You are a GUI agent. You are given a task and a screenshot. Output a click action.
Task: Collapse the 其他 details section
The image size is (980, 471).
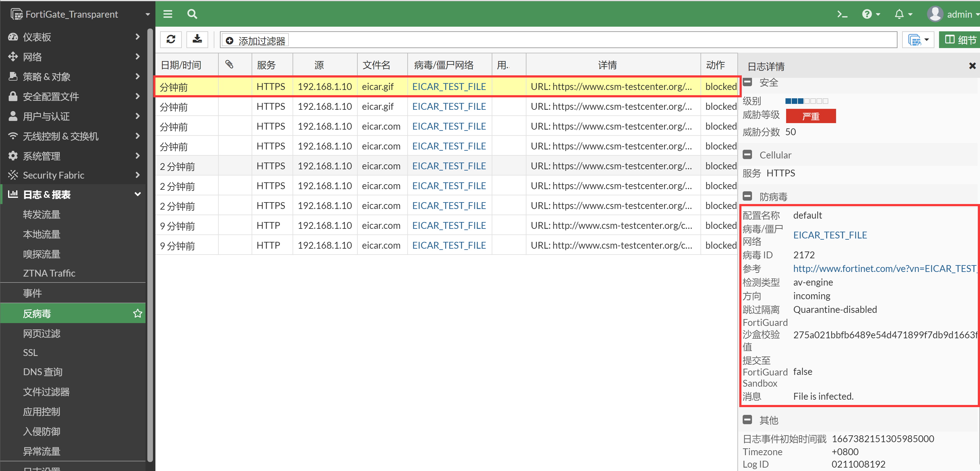pos(748,420)
